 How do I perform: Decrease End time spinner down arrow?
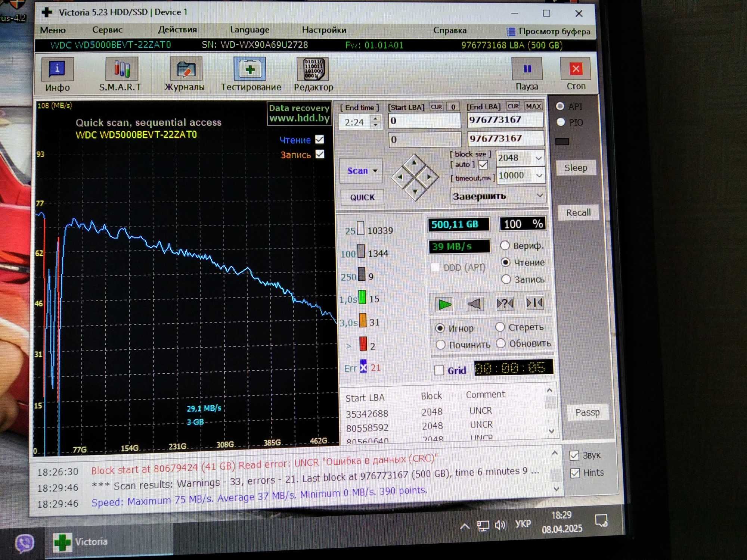(x=376, y=125)
